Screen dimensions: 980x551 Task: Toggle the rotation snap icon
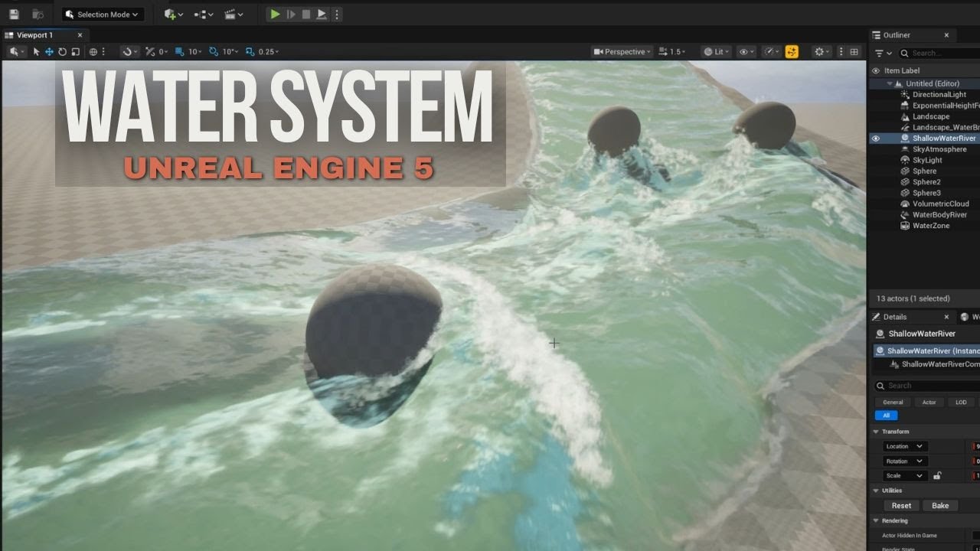point(214,51)
